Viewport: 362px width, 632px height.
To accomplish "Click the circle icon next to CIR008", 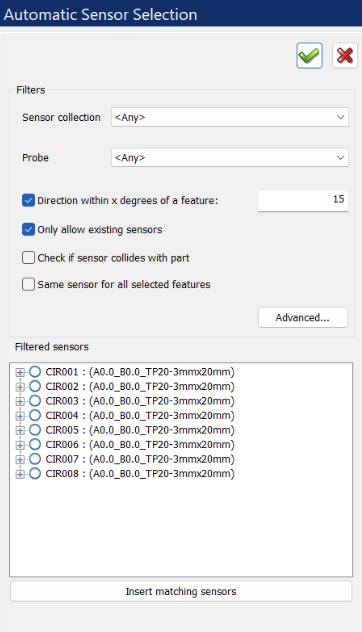I will pos(35,473).
